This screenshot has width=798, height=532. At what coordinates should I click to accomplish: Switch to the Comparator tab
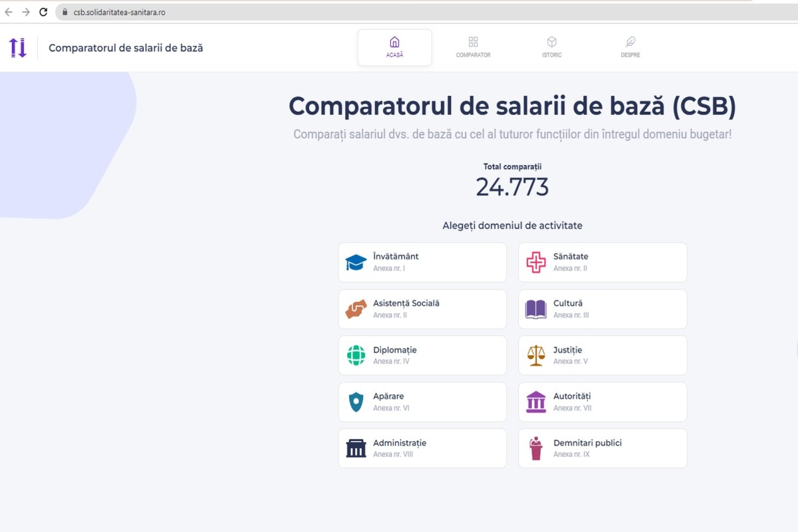pyautogui.click(x=473, y=46)
